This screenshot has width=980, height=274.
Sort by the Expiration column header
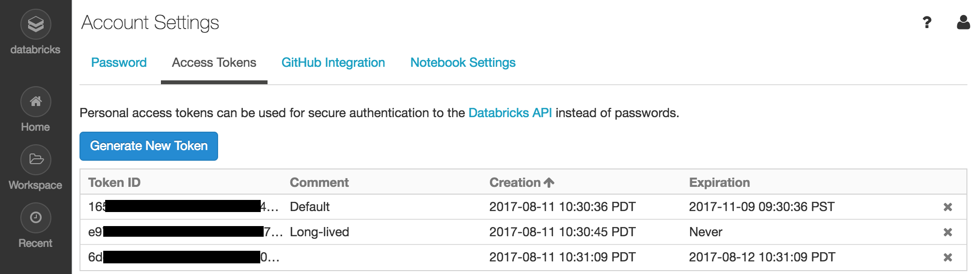[719, 183]
